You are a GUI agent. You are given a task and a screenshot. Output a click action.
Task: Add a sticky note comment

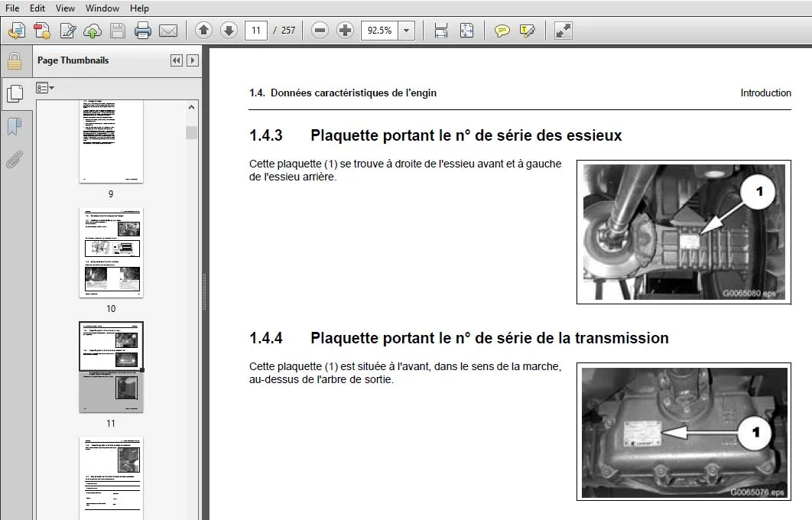[x=502, y=31]
